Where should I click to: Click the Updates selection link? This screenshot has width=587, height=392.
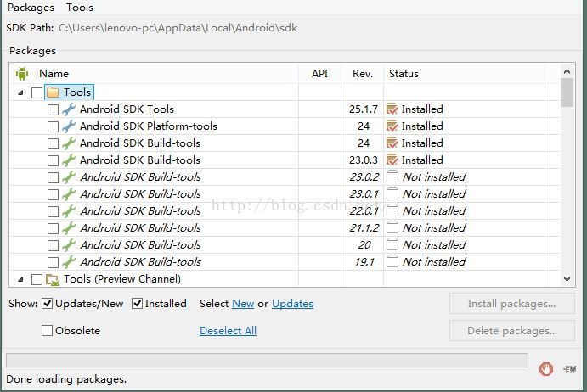292,304
